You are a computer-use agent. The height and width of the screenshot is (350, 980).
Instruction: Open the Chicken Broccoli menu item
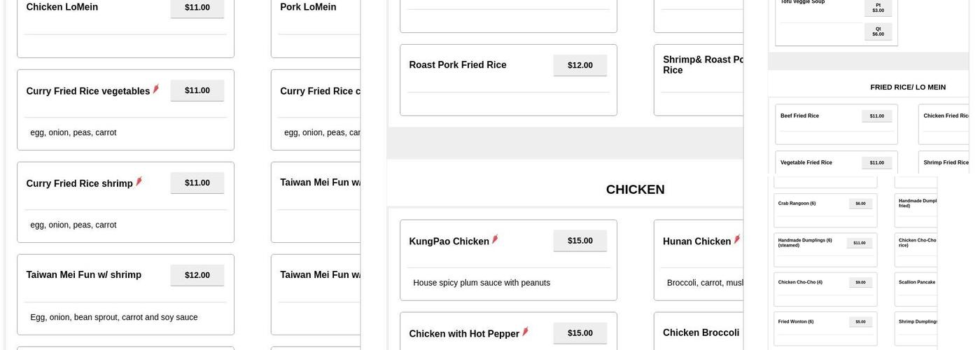point(701,332)
